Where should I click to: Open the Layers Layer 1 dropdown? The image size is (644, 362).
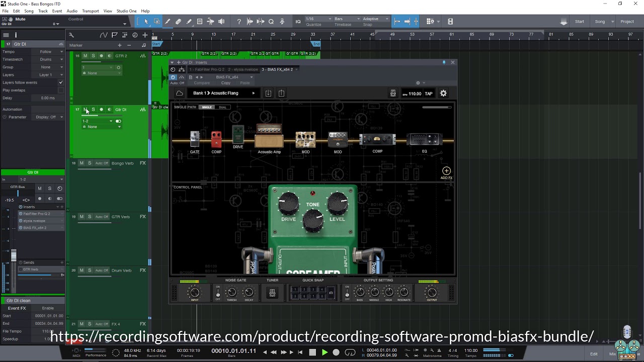[49, 74]
